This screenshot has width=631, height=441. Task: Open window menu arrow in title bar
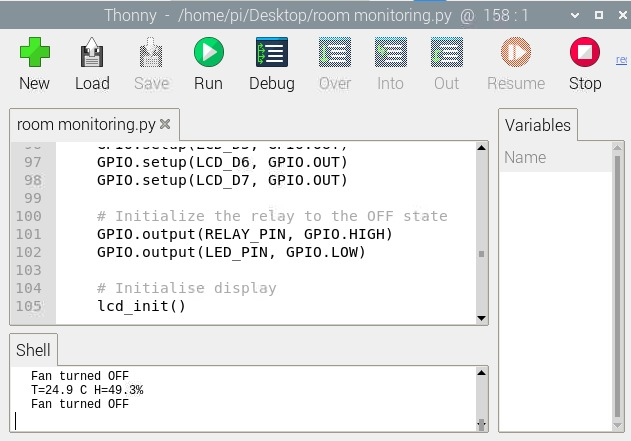tap(575, 15)
